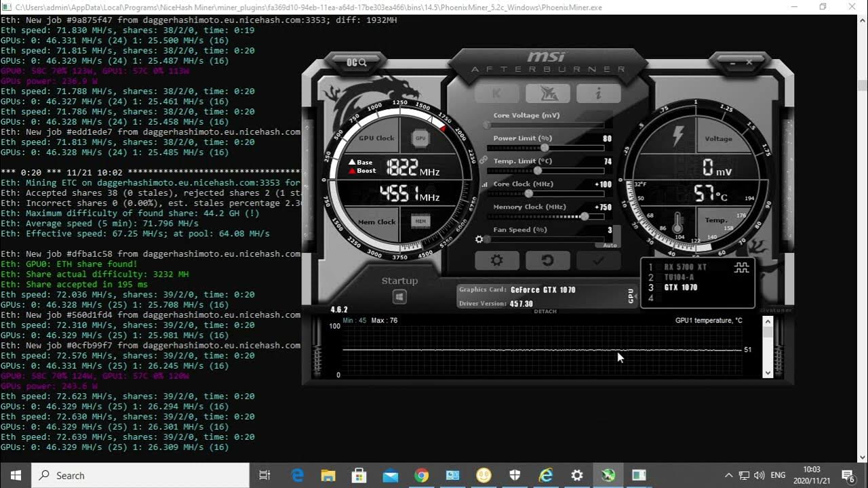Click the ENG language indicator
Image resolution: width=868 pixels, height=488 pixels.
tap(778, 476)
